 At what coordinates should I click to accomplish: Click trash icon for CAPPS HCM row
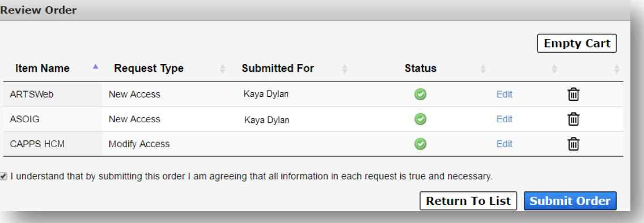pos(573,144)
